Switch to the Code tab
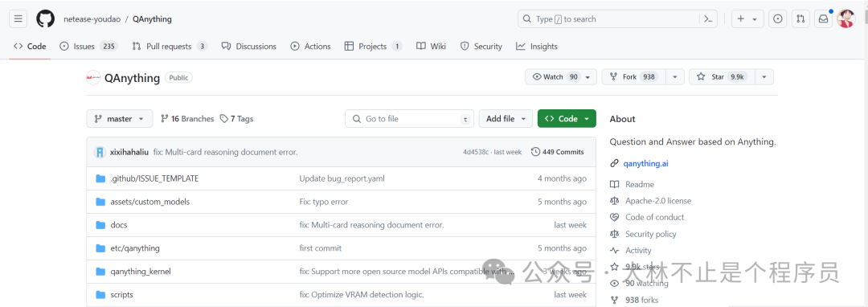The image size is (868, 307). pyautogui.click(x=31, y=47)
